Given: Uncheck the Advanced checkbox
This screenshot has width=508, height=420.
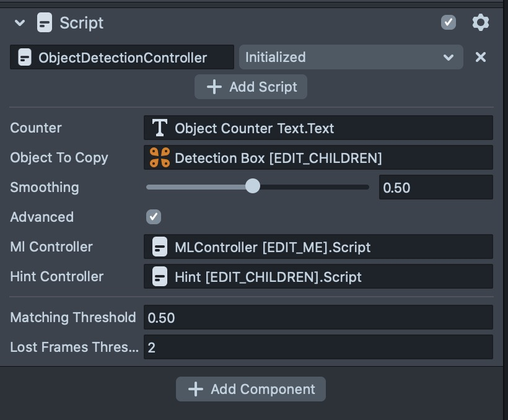Looking at the screenshot, I should [154, 217].
